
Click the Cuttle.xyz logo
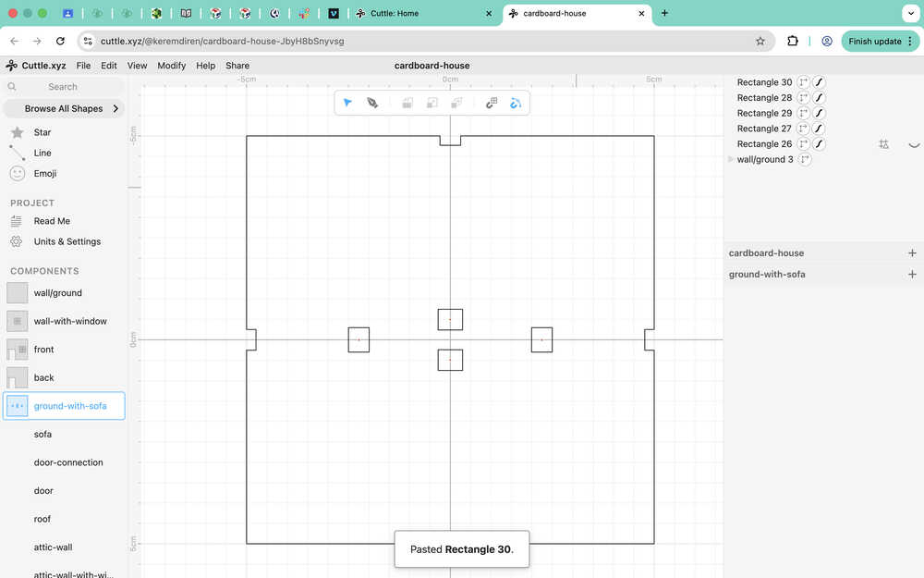pyautogui.click(x=11, y=66)
